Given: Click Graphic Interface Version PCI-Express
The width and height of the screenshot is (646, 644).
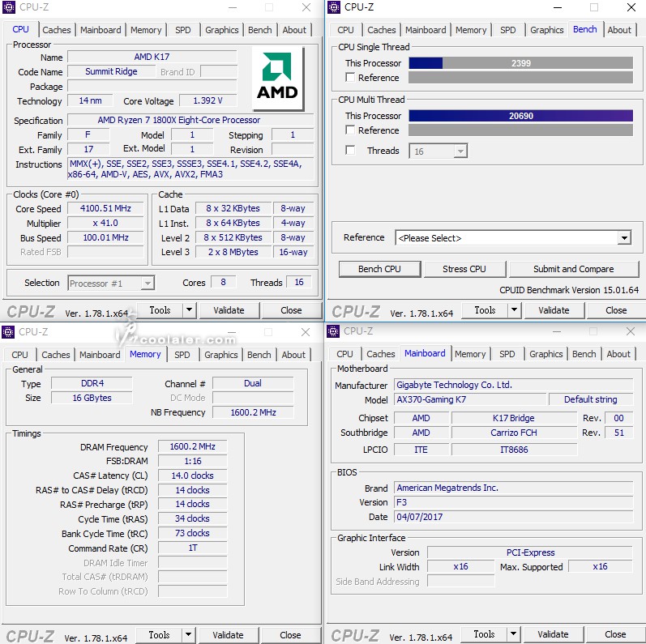Looking at the screenshot, I should point(530,552).
